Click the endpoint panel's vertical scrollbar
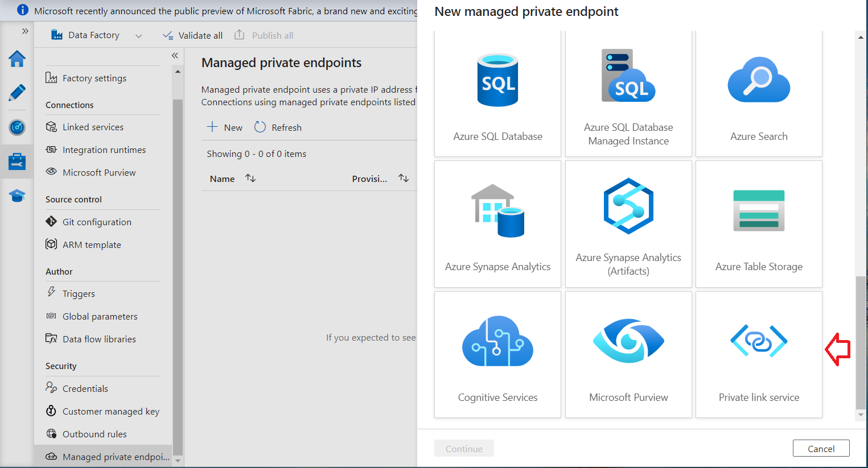868x468 pixels. [x=860, y=341]
